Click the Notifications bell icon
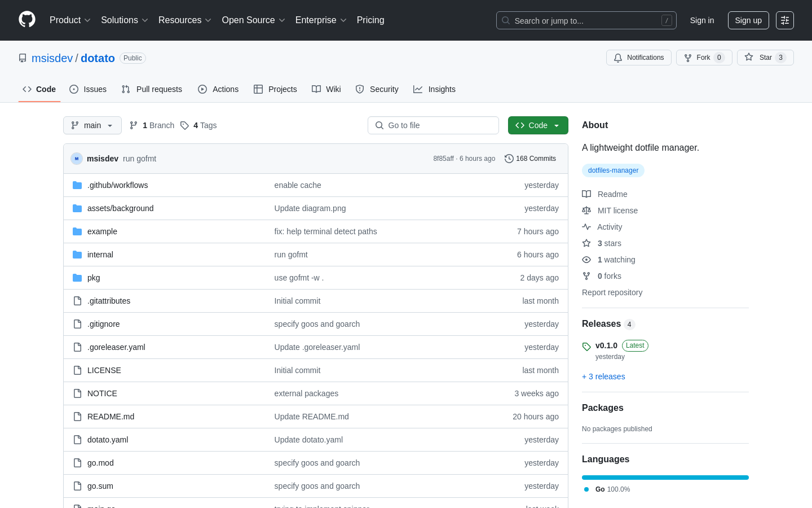Screen dimensions: 812x508 pos(618,58)
